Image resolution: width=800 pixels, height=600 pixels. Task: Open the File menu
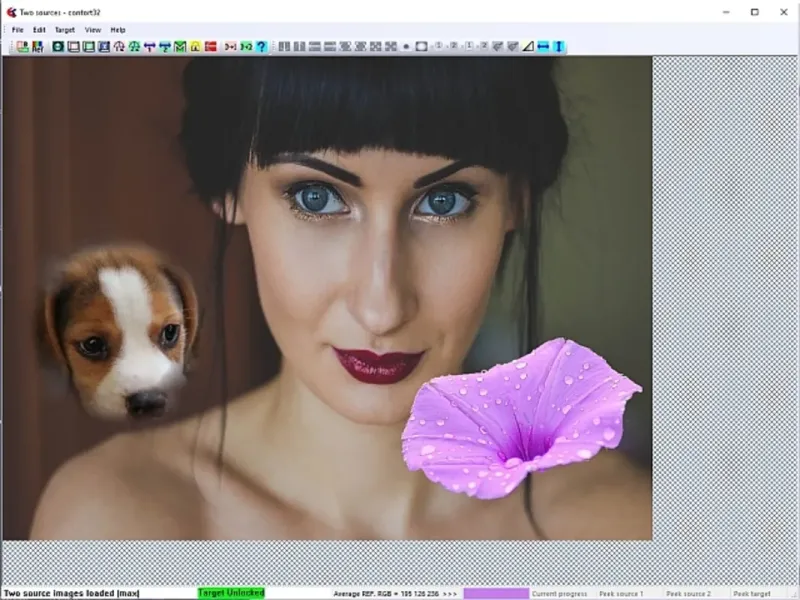tap(18, 30)
